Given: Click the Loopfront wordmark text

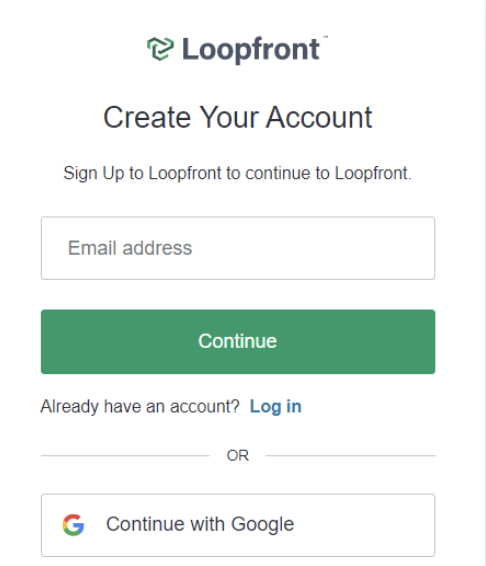Looking at the screenshot, I should pos(251,49).
